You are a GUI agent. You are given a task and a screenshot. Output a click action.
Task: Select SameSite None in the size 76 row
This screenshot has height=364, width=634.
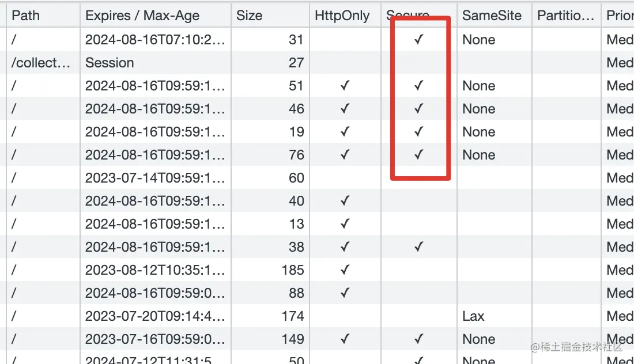click(x=479, y=155)
